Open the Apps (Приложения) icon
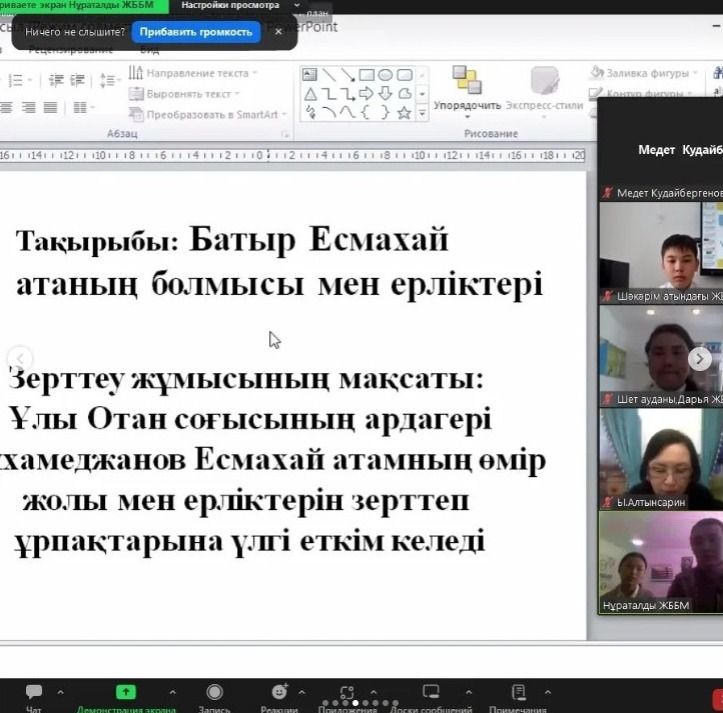Screen dimensions: 723x713 [x=347, y=692]
